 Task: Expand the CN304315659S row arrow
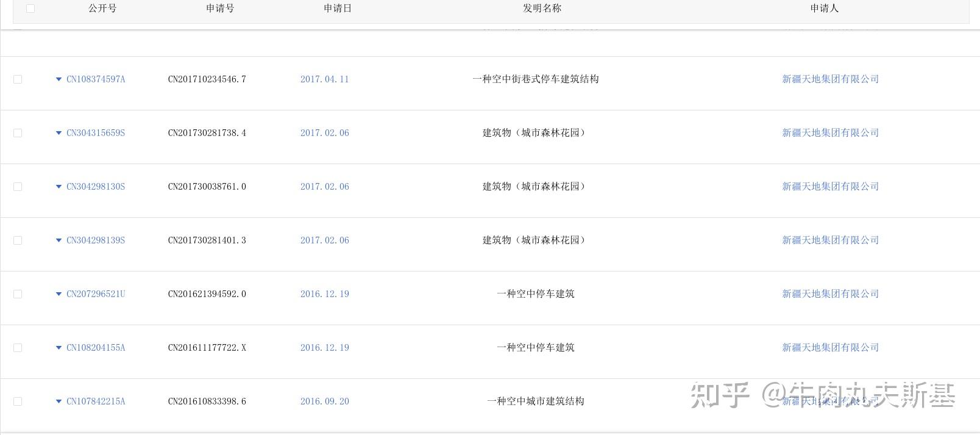tap(59, 133)
